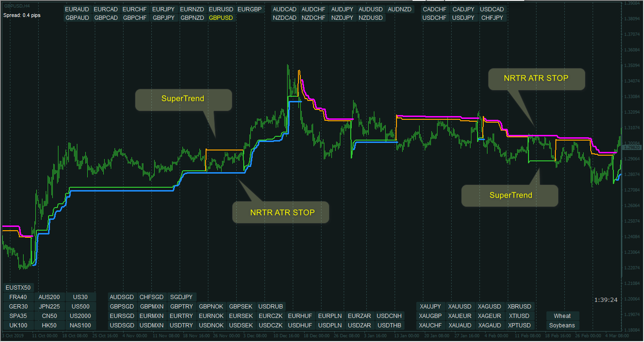Open UK100 index chart
The image size is (644, 342).
(x=18, y=325)
